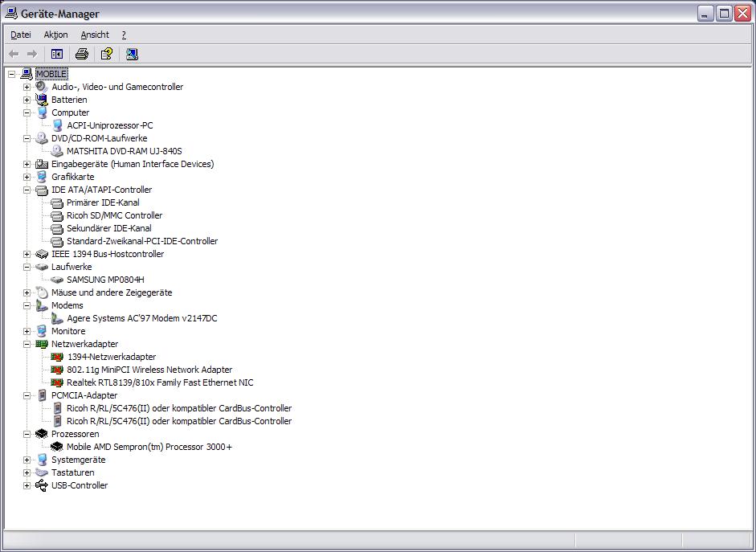Screen dimensions: 756x552
Task: Open the Datei menu
Action: point(21,35)
